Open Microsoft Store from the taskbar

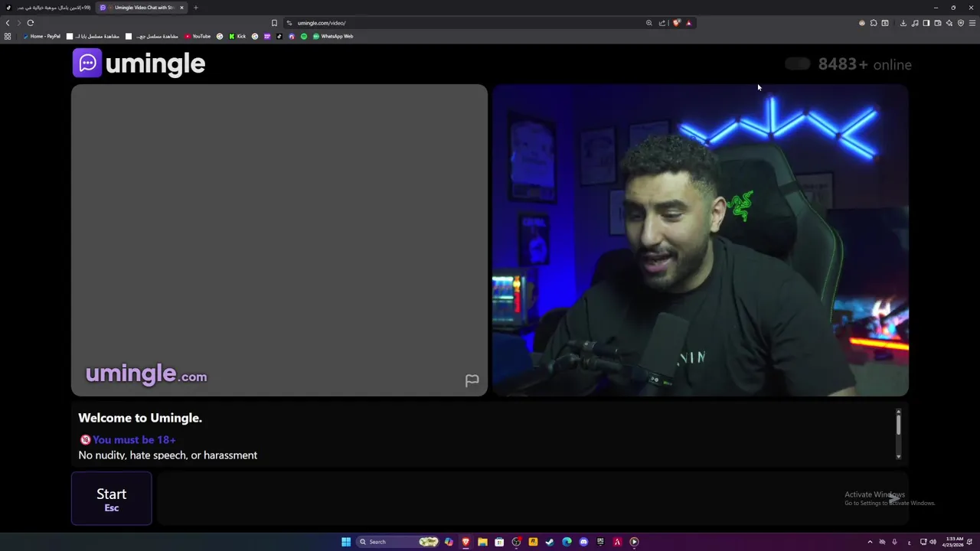tap(499, 542)
